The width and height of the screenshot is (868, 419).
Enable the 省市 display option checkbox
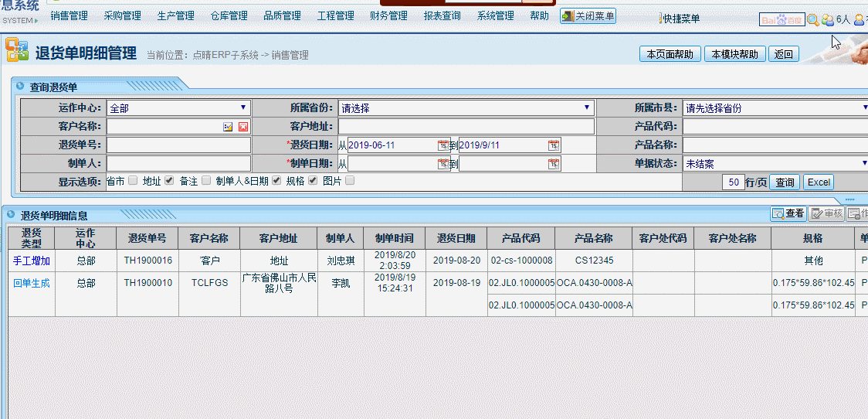pos(133,181)
